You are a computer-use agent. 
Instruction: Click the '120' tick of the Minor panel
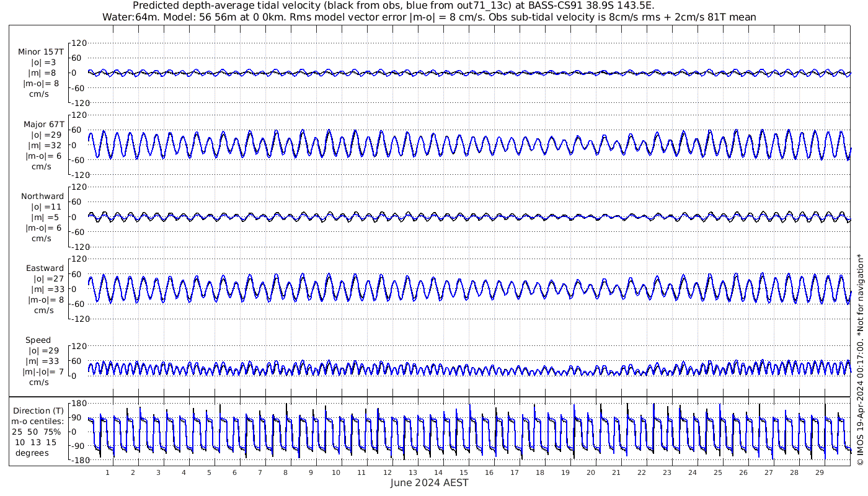(x=79, y=43)
